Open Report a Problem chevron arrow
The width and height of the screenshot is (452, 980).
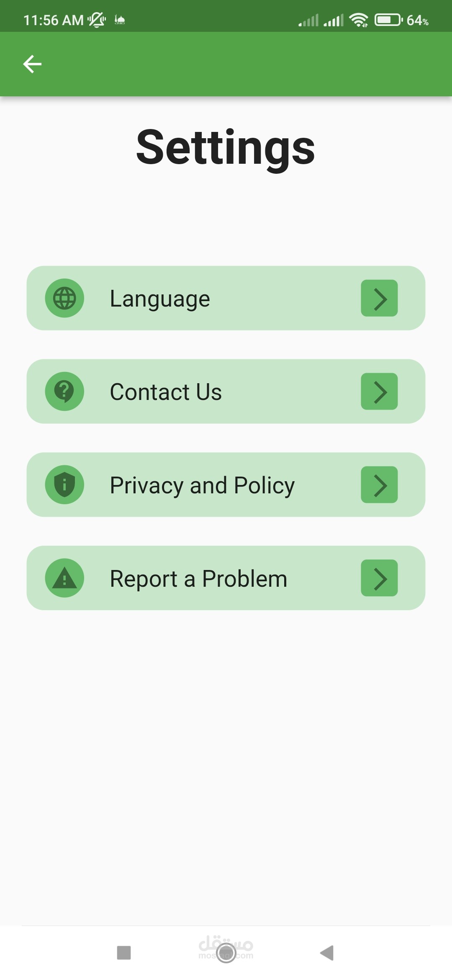coord(379,578)
